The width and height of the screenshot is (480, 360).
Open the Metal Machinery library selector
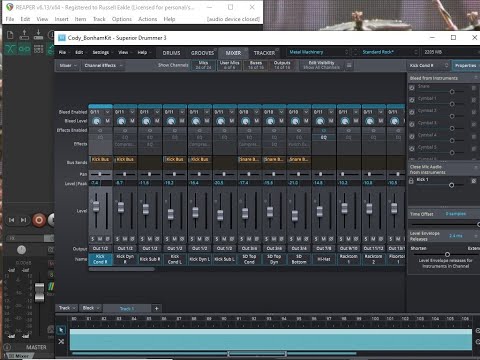tap(318, 52)
